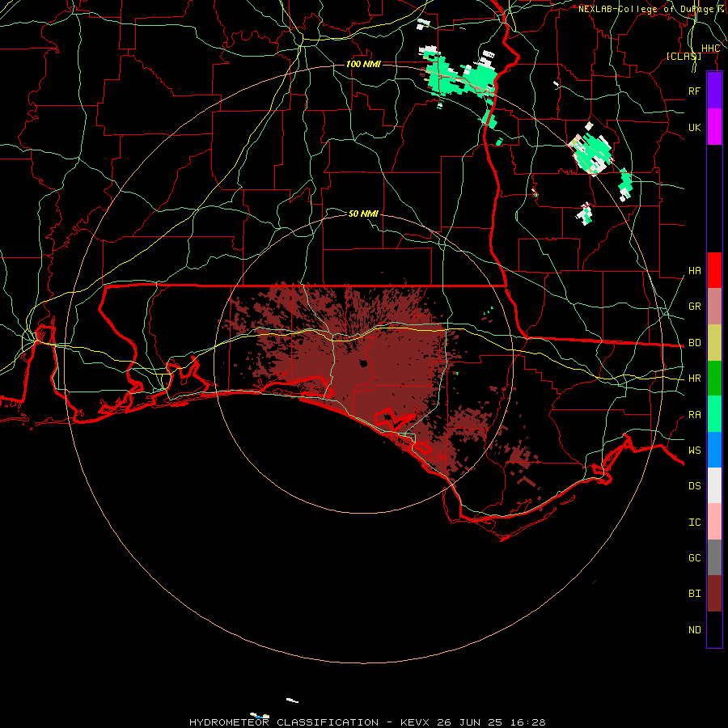Click the GC legend label
The height and width of the screenshot is (728, 728).
[694, 558]
